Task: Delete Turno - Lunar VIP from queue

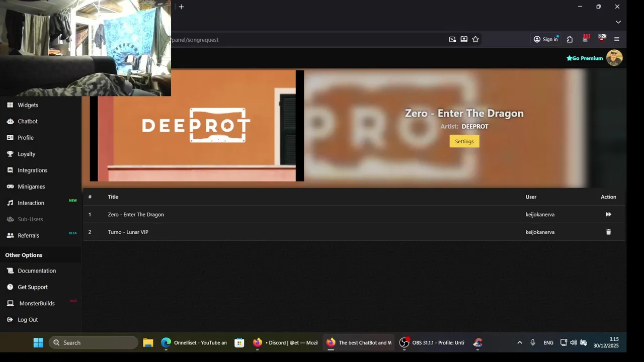Action: click(608, 232)
